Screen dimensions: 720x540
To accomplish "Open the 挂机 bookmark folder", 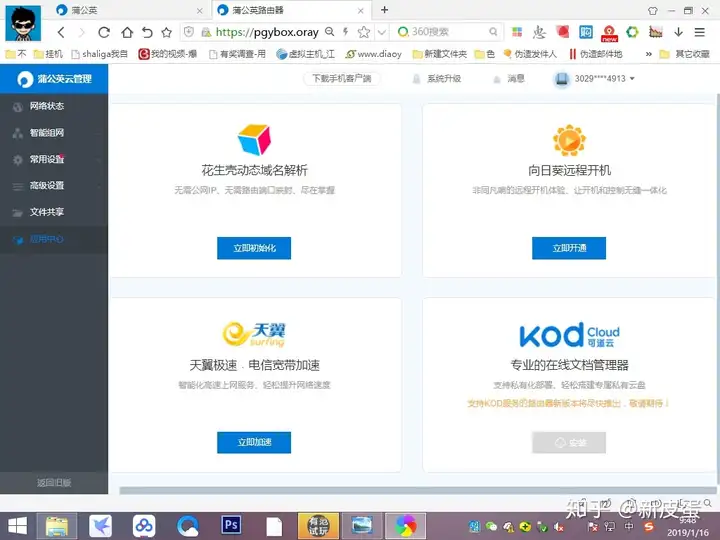I will 48,54.
